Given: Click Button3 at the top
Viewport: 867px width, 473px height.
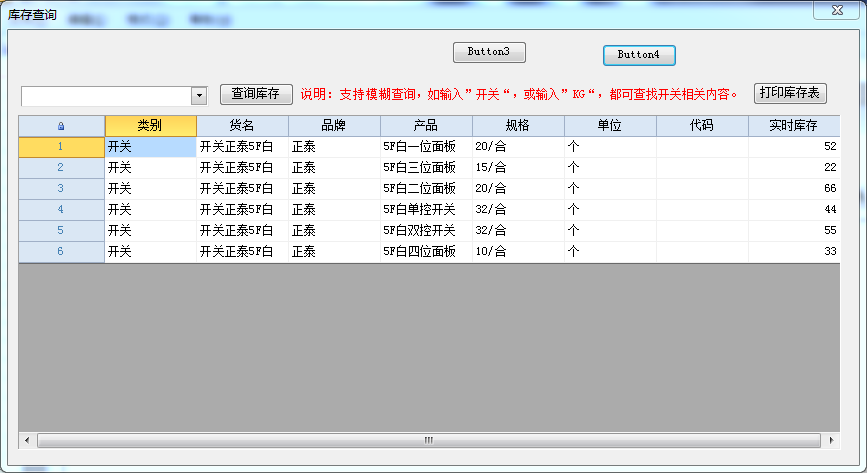Looking at the screenshot, I should coord(489,52).
